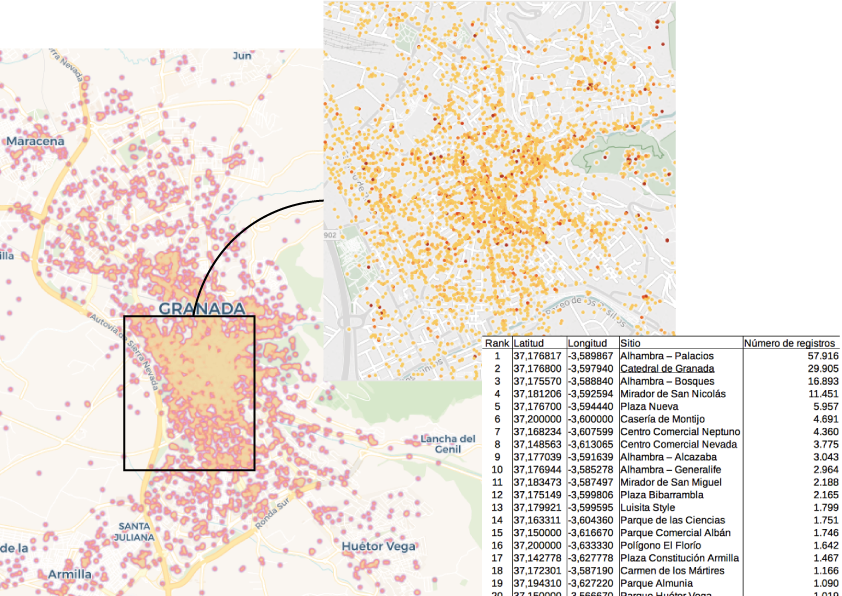Select the Longitud column header
842x596 pixels.
587,343
